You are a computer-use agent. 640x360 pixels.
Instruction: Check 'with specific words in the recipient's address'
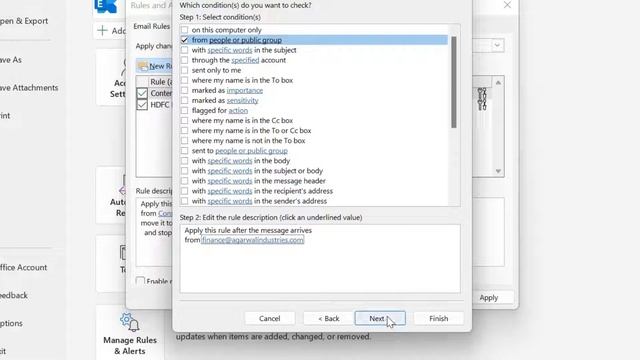[x=184, y=191]
